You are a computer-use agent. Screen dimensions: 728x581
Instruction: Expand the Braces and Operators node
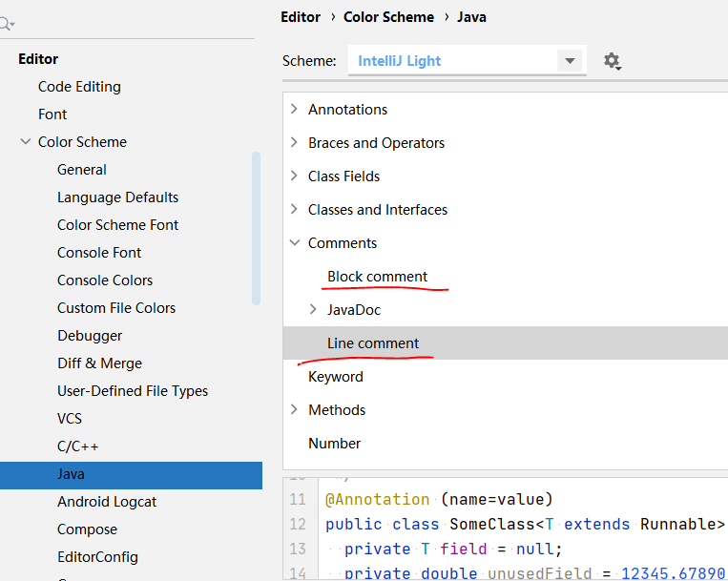(294, 143)
